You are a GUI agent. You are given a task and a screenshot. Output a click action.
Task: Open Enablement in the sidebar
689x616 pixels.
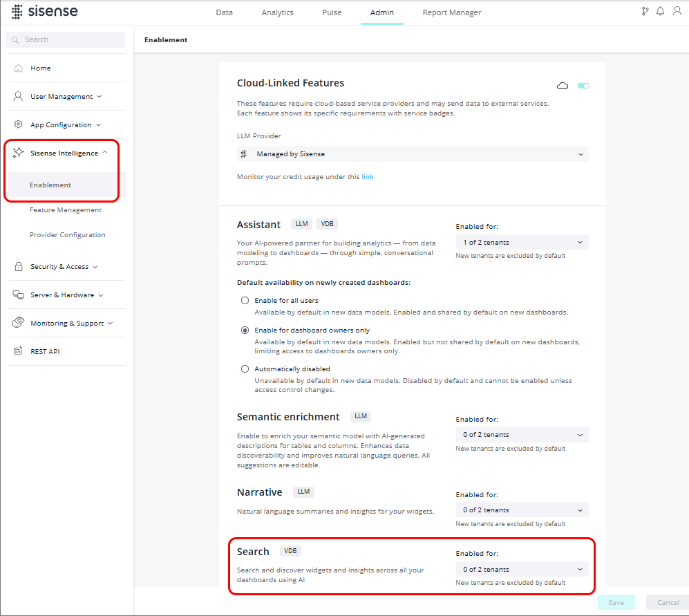(50, 185)
